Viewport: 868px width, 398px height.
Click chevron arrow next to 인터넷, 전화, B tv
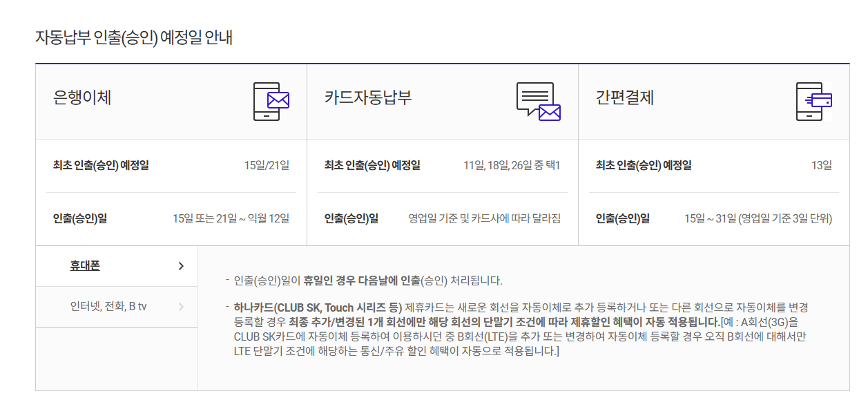tap(181, 307)
